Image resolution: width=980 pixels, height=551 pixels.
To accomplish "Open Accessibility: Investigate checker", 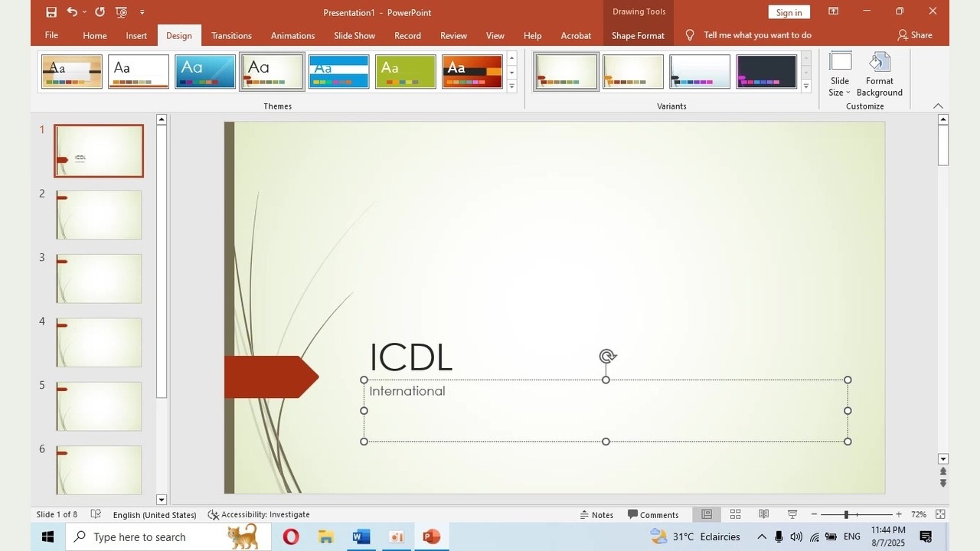I will (259, 515).
